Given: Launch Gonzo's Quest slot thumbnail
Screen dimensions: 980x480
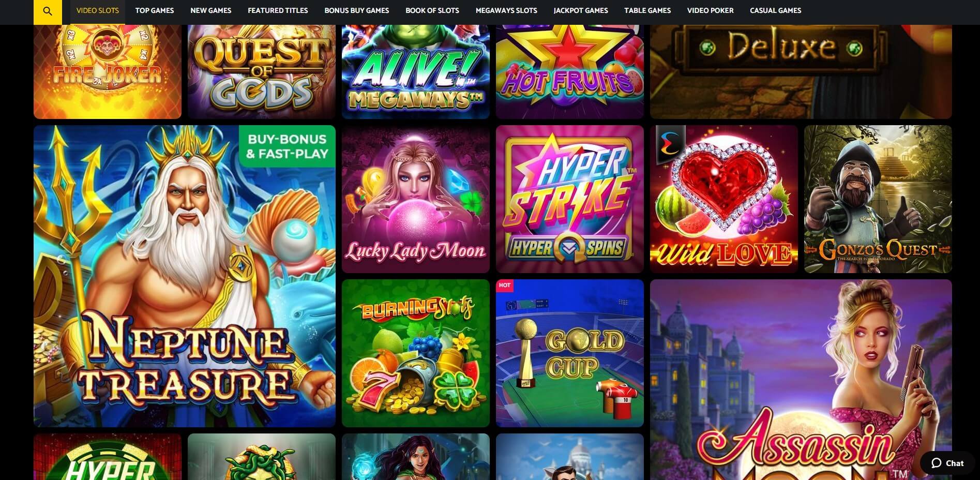Looking at the screenshot, I should click(878, 199).
